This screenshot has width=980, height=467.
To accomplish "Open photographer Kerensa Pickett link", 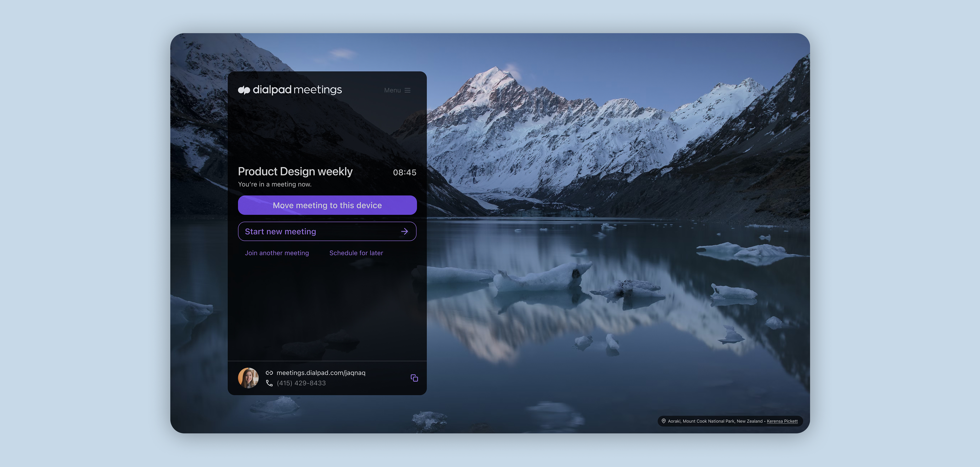I will pyautogui.click(x=782, y=421).
